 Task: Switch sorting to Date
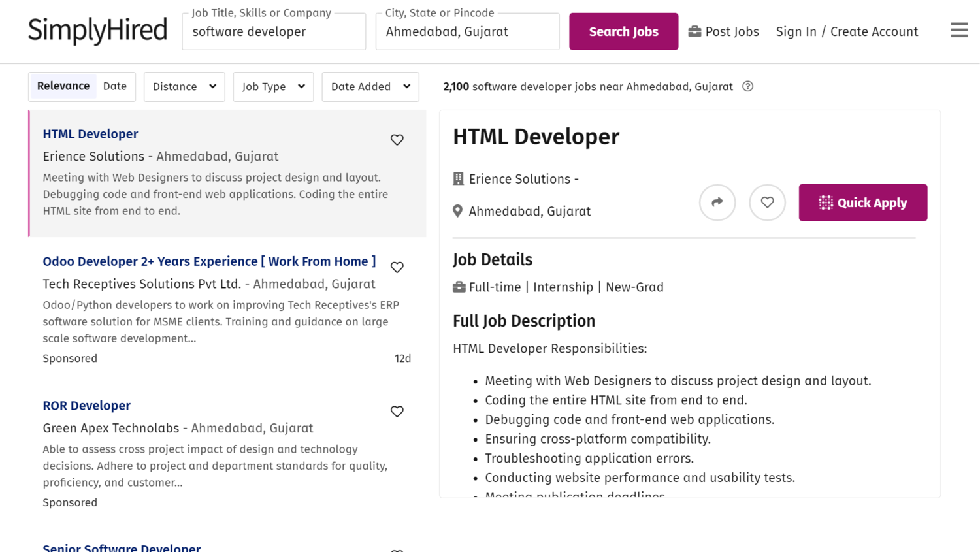(115, 86)
